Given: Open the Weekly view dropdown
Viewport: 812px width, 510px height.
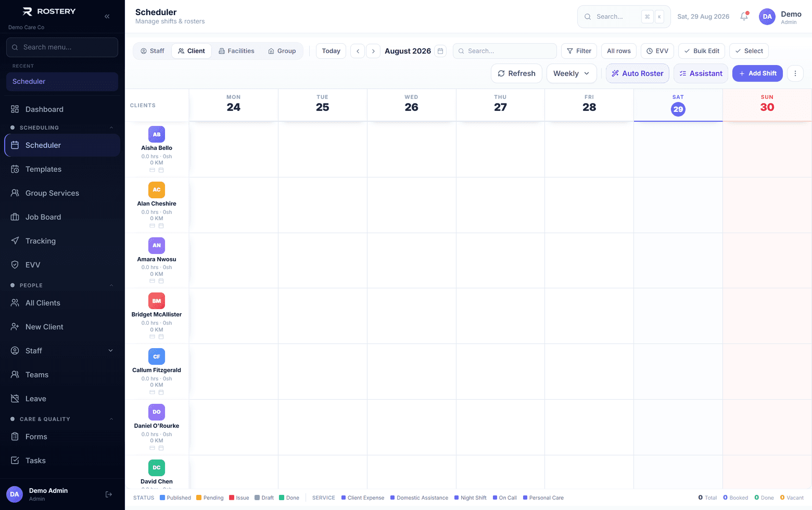Looking at the screenshot, I should point(572,73).
